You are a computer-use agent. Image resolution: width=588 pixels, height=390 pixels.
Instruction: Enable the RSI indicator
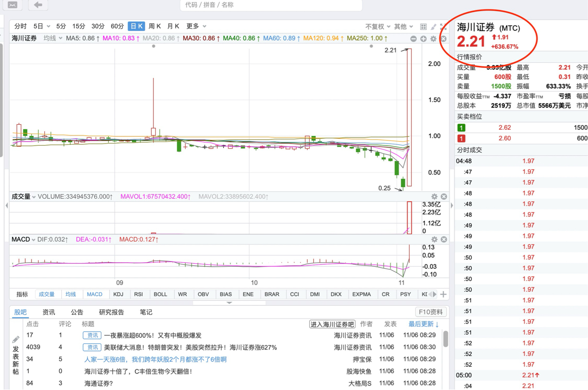pyautogui.click(x=139, y=295)
